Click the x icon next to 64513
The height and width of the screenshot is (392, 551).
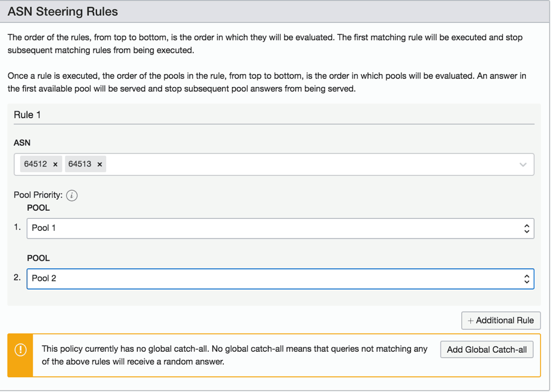tap(99, 163)
